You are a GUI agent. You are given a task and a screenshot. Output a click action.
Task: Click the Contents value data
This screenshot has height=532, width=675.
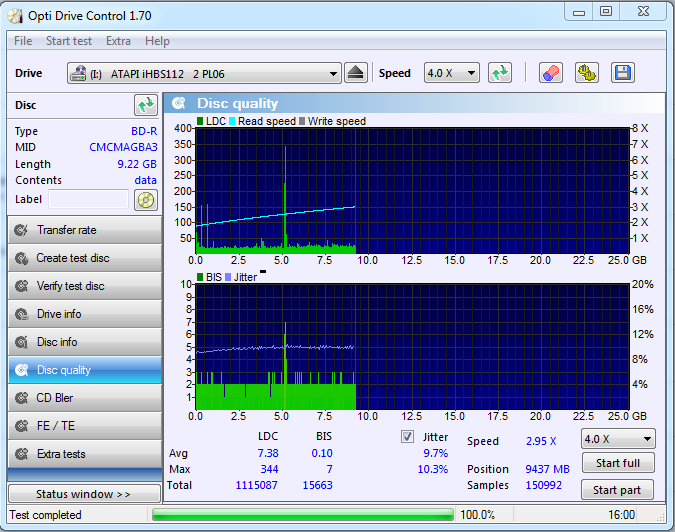(146, 180)
